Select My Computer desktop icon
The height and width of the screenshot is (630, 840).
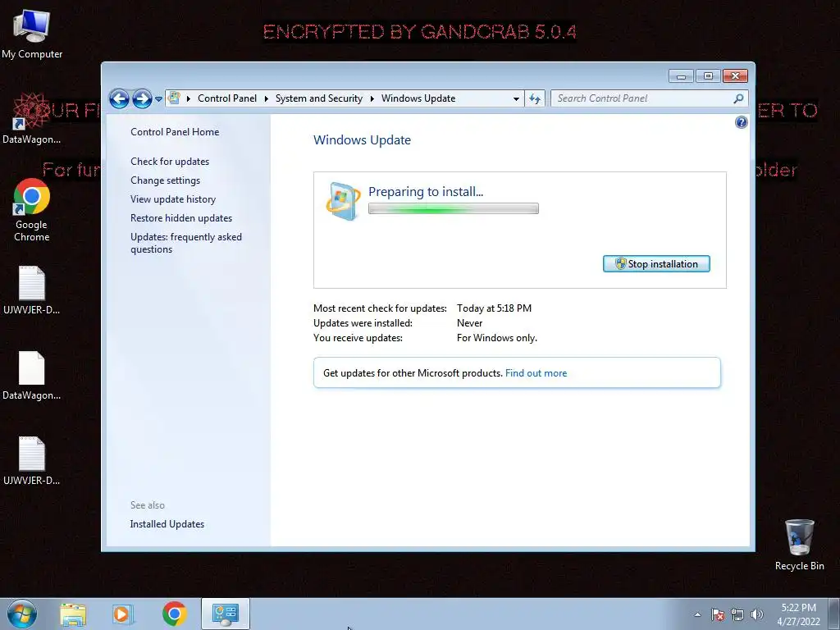32,33
